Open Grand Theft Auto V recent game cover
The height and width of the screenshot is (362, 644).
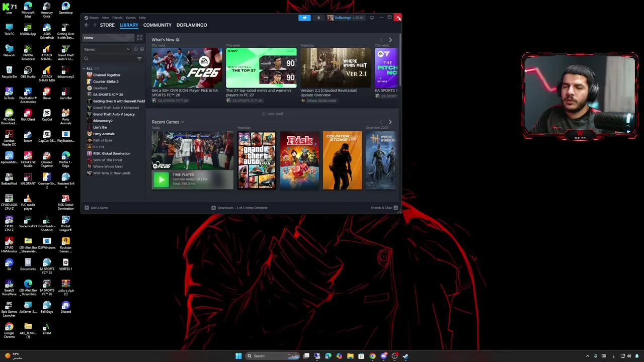click(257, 160)
